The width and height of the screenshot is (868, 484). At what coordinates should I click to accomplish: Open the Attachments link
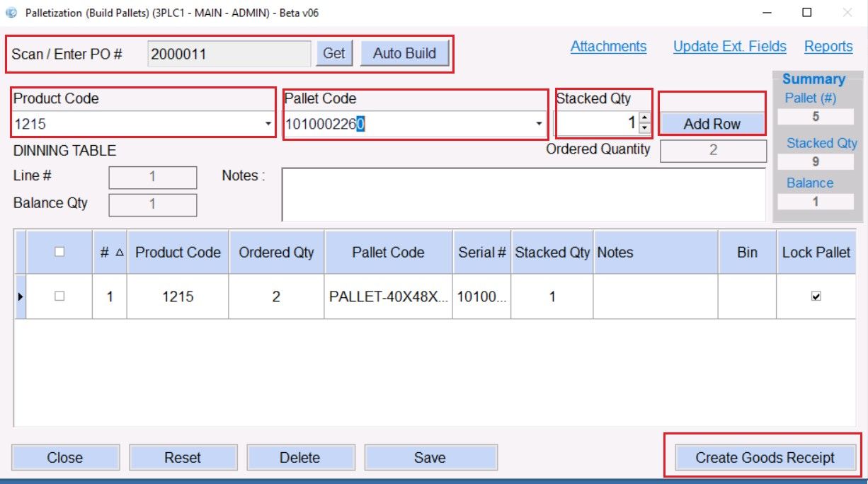(x=608, y=47)
